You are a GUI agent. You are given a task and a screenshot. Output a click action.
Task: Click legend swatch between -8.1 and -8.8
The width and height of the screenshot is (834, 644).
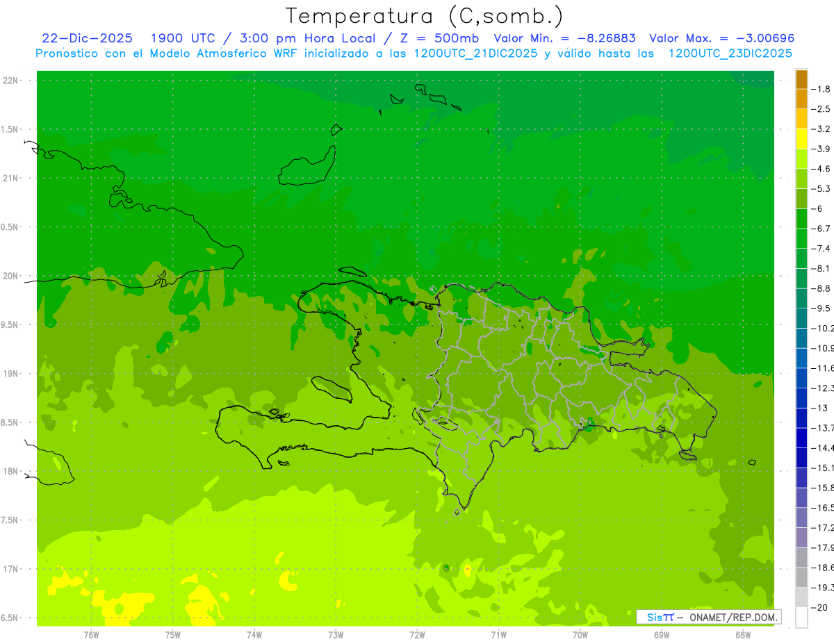click(x=801, y=278)
